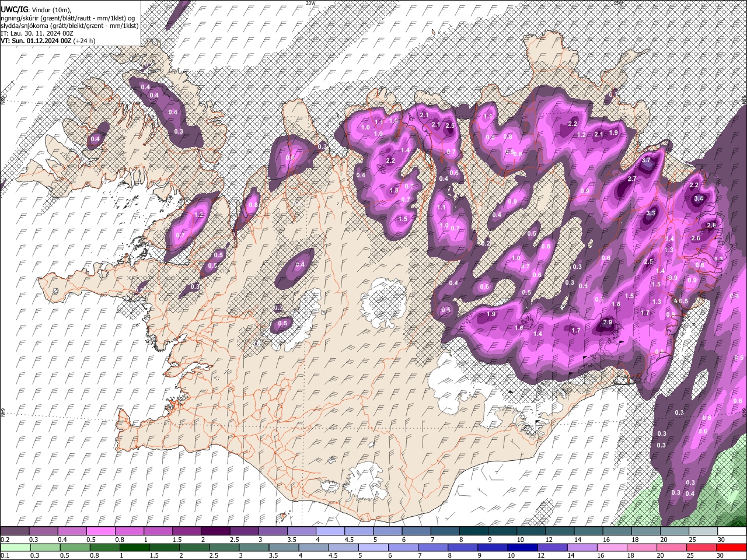
Task: Click the 'IT: Lau. 30. 11. 2024 00Z' line
Action: (x=37, y=33)
